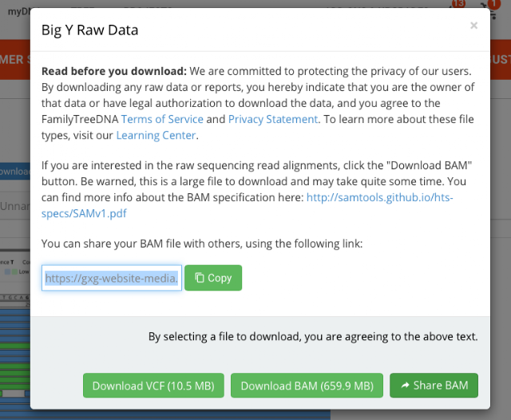Click the Share BAM button
The image size is (511, 420).
point(434,386)
